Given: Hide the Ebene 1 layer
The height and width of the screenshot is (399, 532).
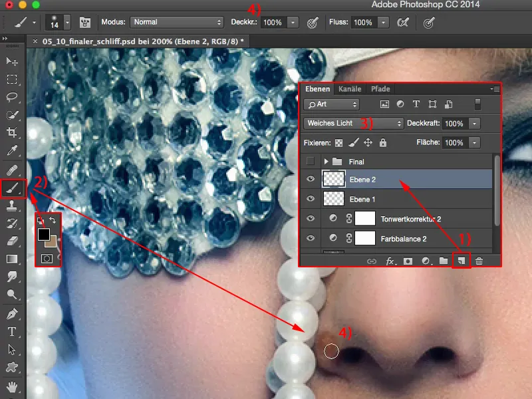Looking at the screenshot, I should [x=310, y=198].
